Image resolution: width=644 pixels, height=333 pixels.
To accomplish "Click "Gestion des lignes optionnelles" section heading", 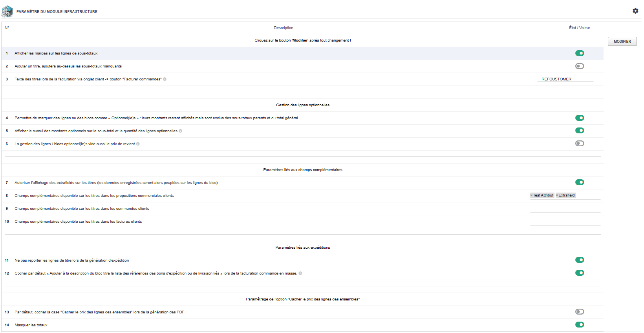I will [x=303, y=105].
